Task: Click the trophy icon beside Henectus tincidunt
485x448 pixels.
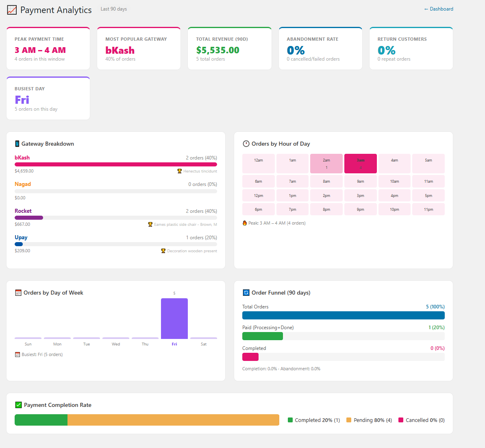Action: (180, 171)
